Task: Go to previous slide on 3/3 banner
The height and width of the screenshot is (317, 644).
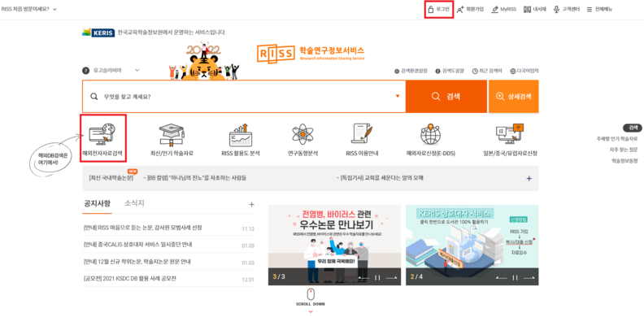Action: 363,278
